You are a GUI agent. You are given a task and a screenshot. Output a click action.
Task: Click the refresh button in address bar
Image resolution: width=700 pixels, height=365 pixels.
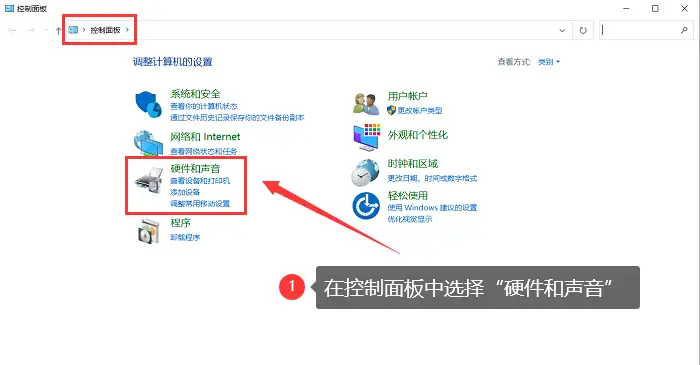[x=583, y=30]
